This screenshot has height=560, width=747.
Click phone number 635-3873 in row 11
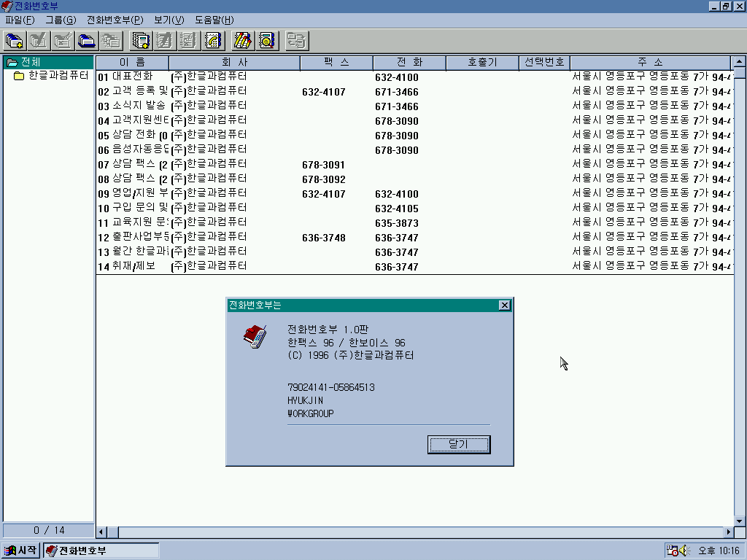(x=397, y=223)
